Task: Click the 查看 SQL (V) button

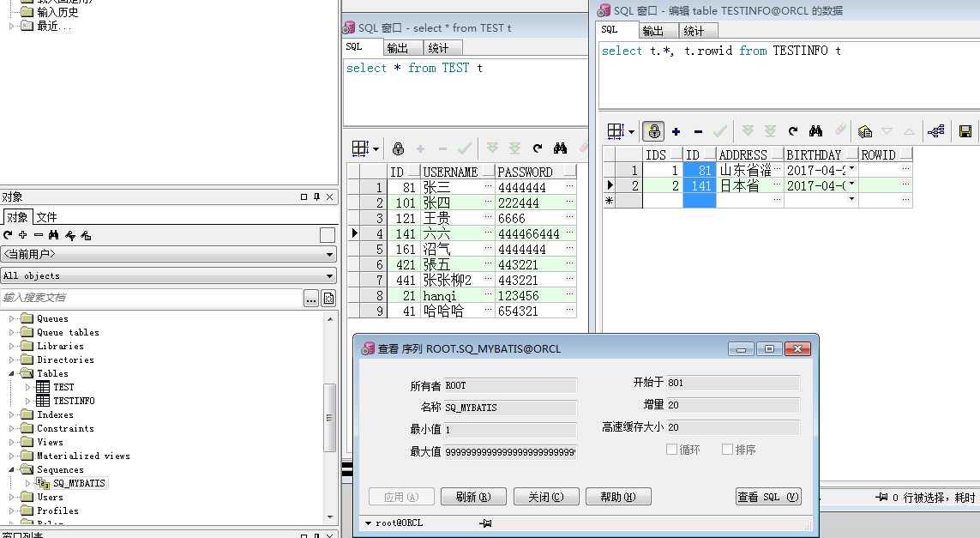Action: [768, 497]
